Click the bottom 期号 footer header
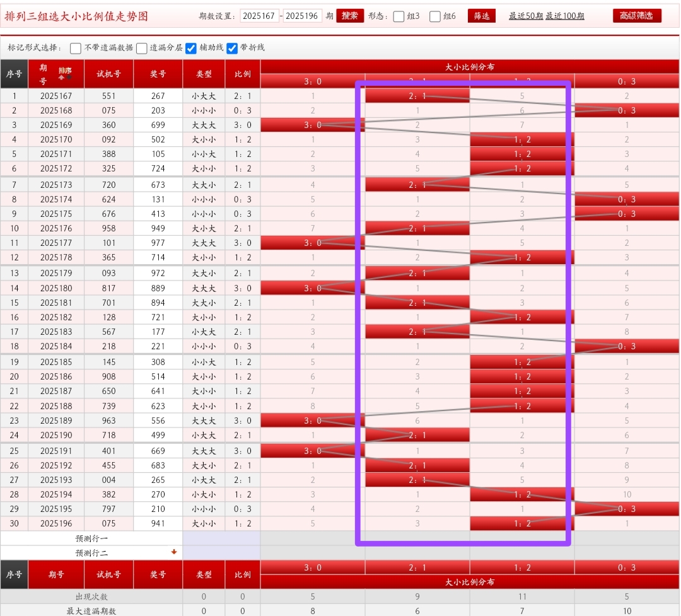The image size is (681, 616). (x=56, y=575)
